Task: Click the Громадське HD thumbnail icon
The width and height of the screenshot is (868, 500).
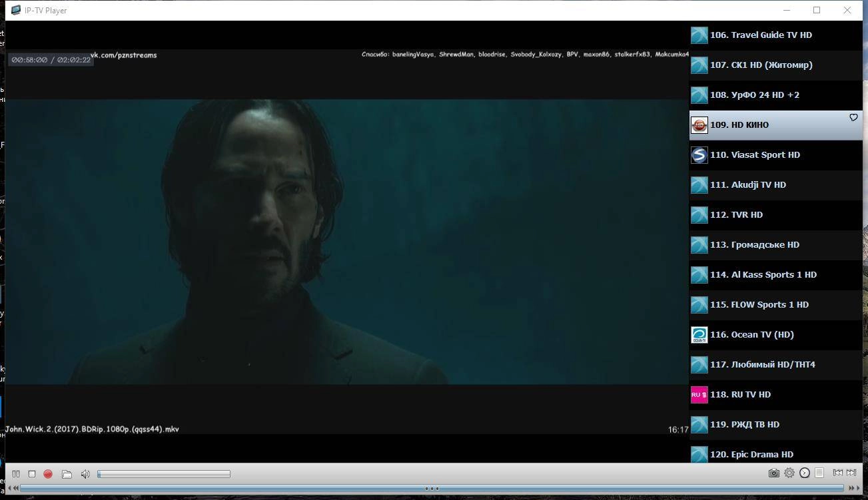Action: click(699, 245)
